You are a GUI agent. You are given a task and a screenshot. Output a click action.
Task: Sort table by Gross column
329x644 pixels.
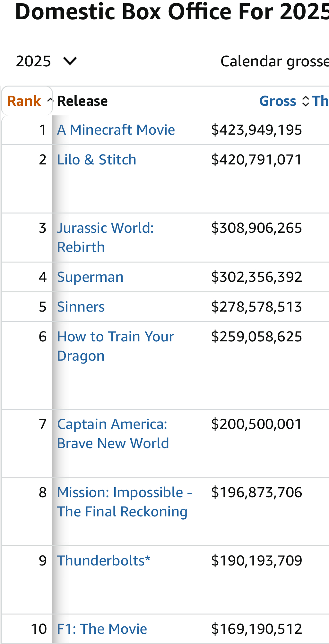pos(277,101)
